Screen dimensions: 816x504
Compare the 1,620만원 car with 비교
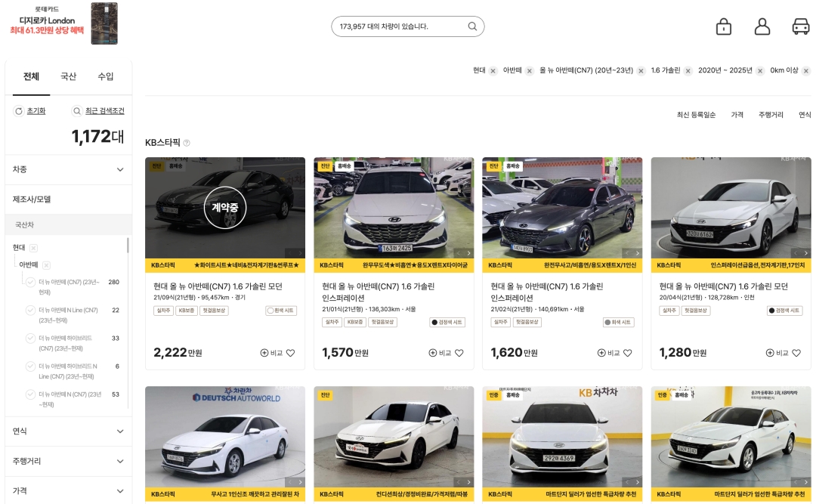(608, 353)
